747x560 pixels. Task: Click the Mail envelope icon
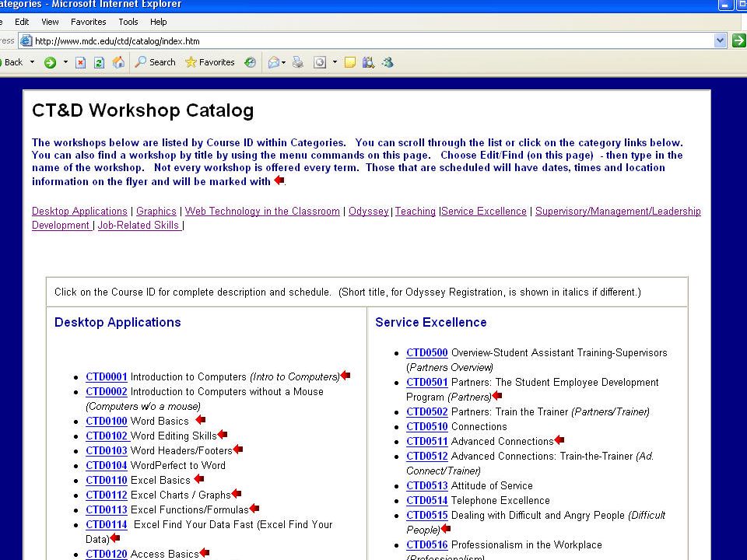point(273,62)
